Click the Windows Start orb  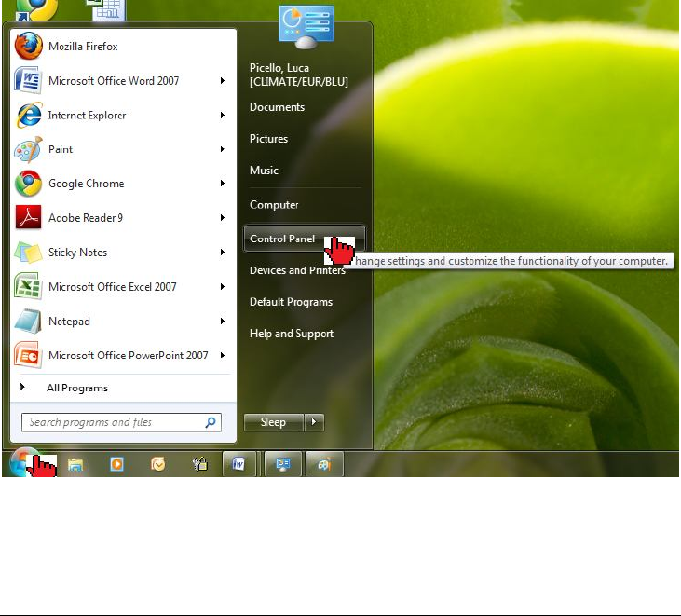(24, 463)
